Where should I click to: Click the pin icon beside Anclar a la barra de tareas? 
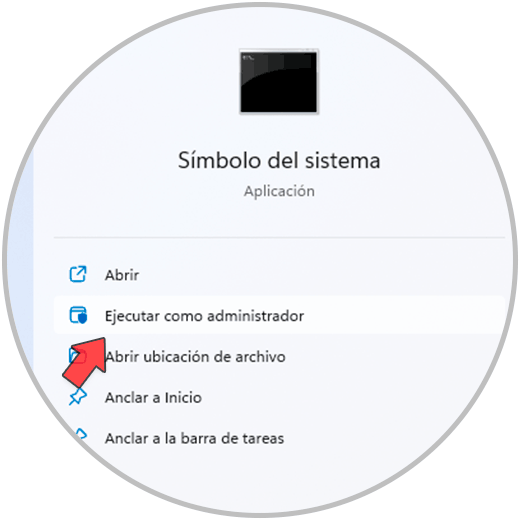pyautogui.click(x=81, y=434)
